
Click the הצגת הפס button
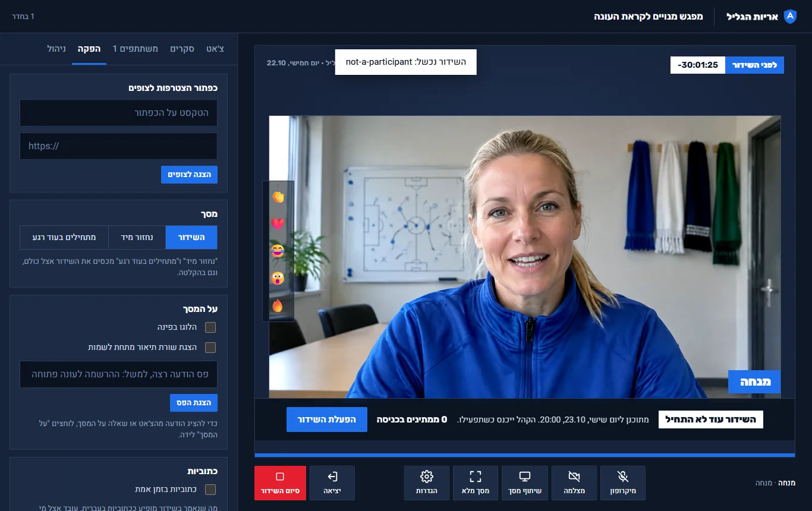pyautogui.click(x=194, y=403)
